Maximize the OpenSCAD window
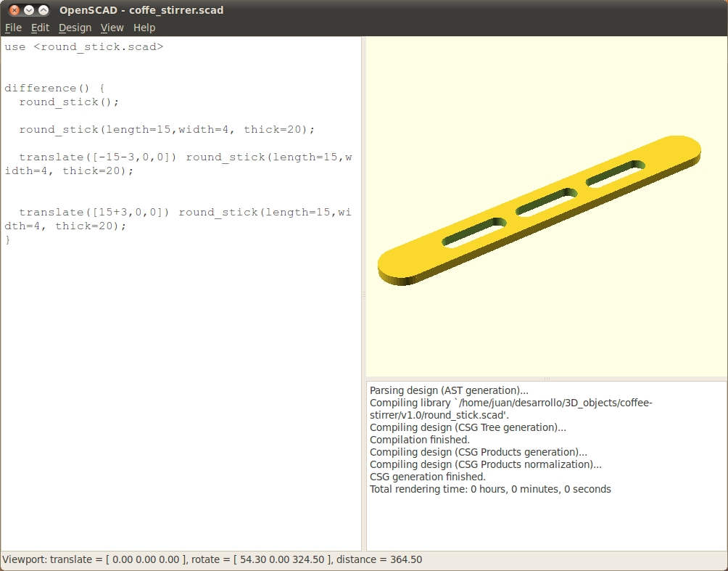The image size is (728, 571). click(x=44, y=10)
